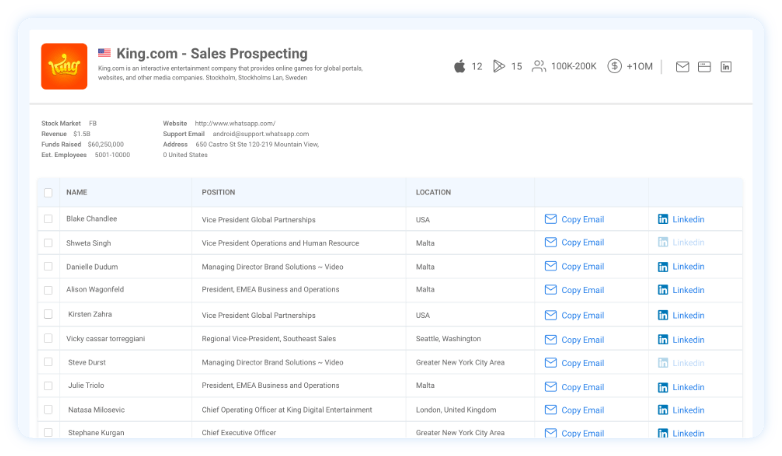Click the envelope email icon in header
This screenshot has height=456, width=782.
pos(682,67)
